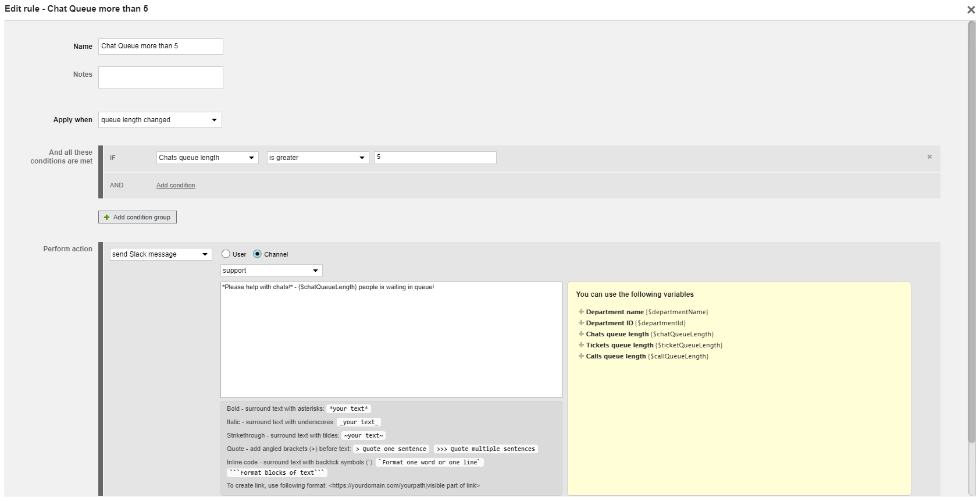Insert Calls queue length variable plus icon
This screenshot has width=980, height=501.
tap(581, 356)
